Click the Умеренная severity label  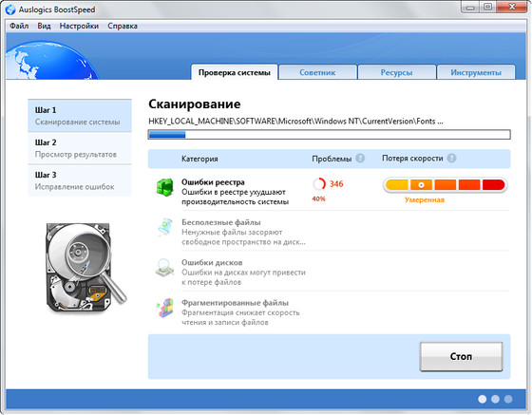[x=425, y=199]
